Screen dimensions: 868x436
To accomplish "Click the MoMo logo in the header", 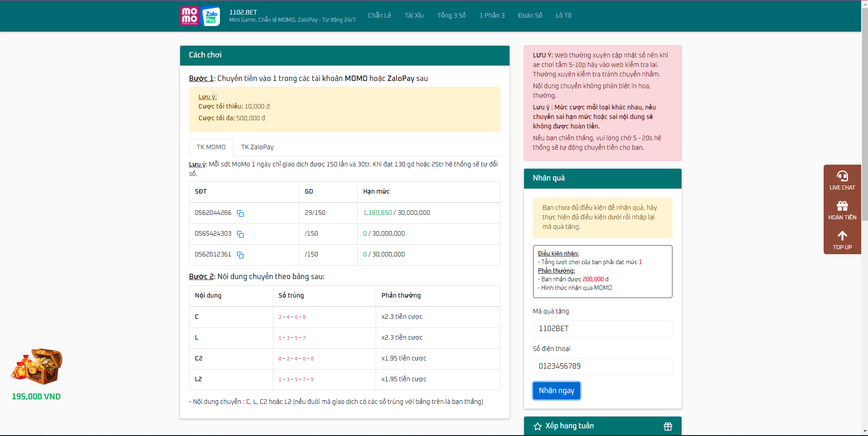I will coord(190,16).
